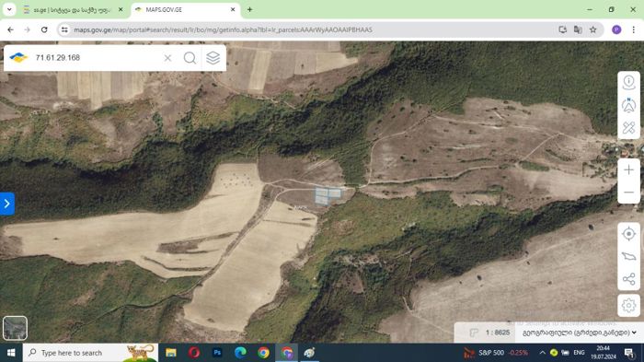
Task: Open the tab search dropdown
Action: coord(9,9)
